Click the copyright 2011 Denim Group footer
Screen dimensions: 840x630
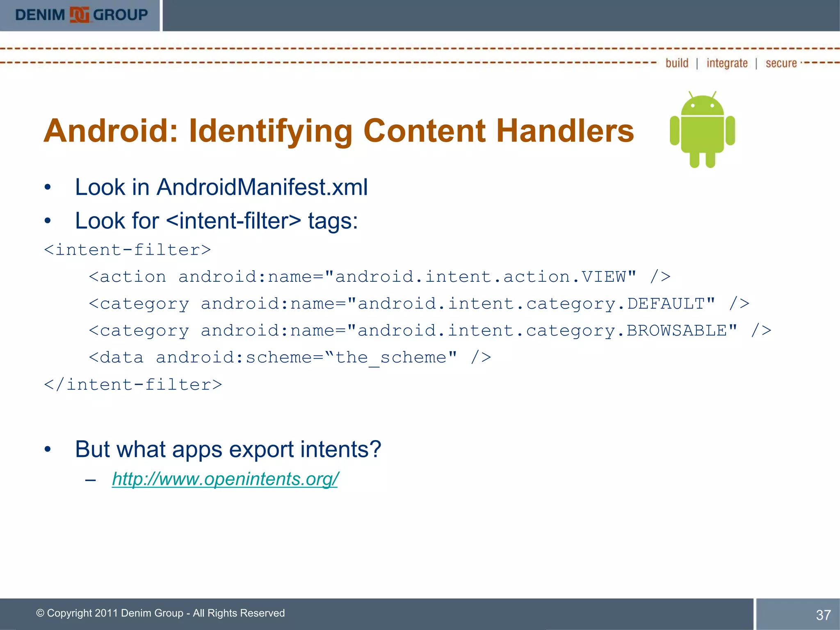160,613
